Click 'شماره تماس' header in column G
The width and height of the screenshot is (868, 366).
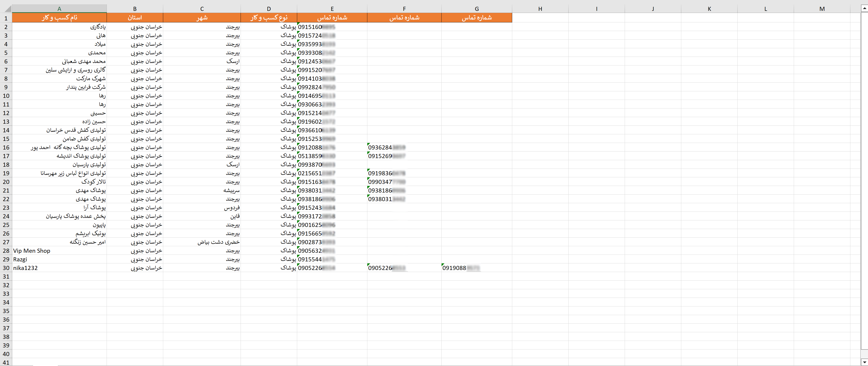(477, 17)
